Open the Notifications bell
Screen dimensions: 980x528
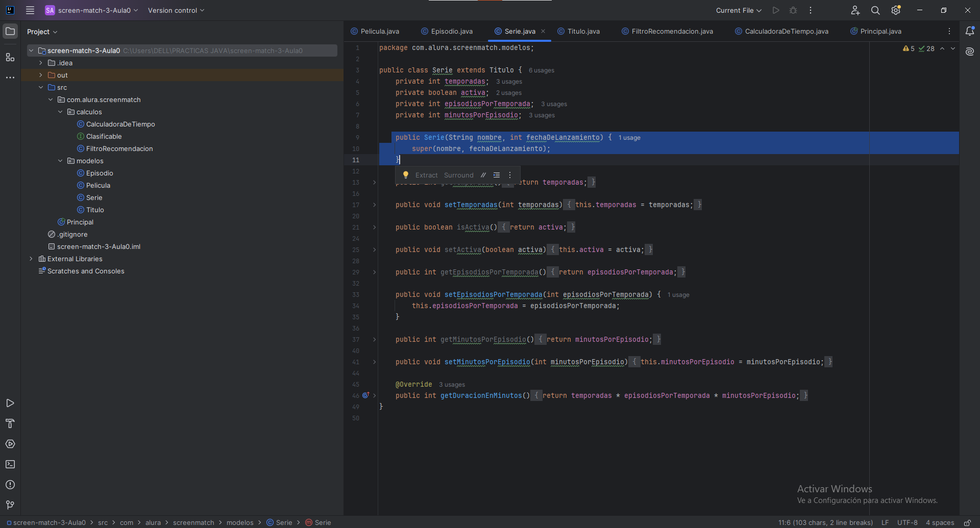(x=970, y=31)
